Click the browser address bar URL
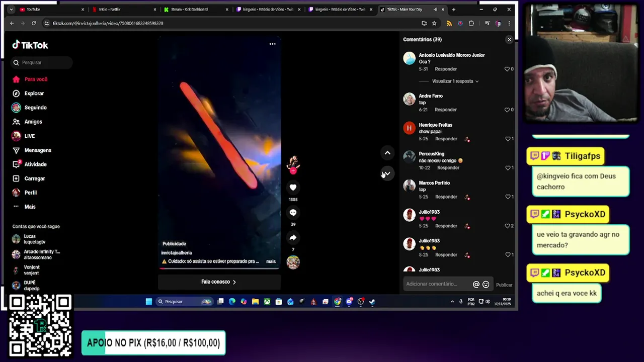This screenshot has height=362, width=644. pyautogui.click(x=108, y=23)
